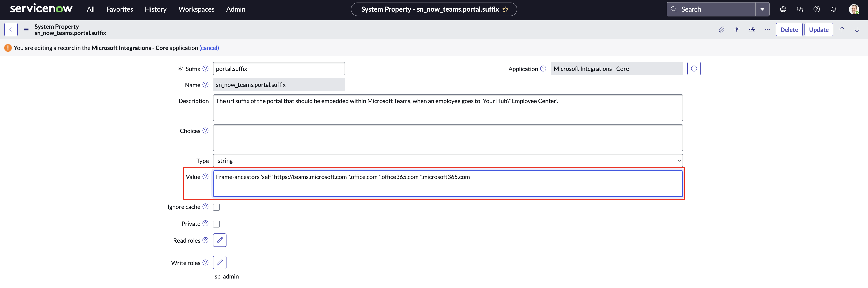868x288 pixels.
Task: Open the chat sidebar icon
Action: tap(800, 9)
